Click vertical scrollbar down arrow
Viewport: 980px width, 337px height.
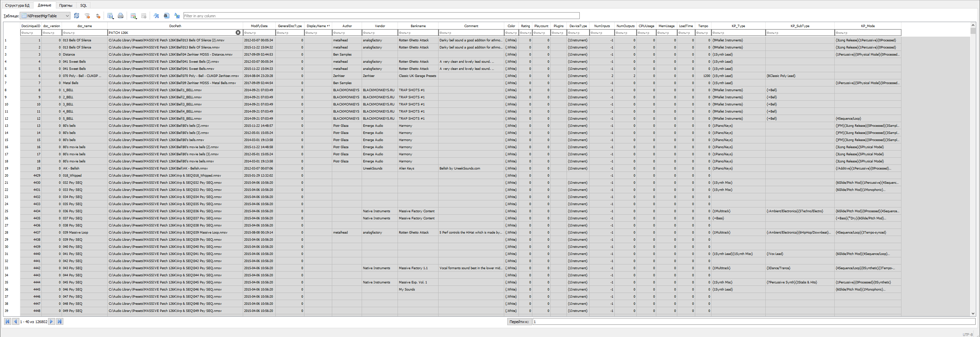(x=973, y=313)
